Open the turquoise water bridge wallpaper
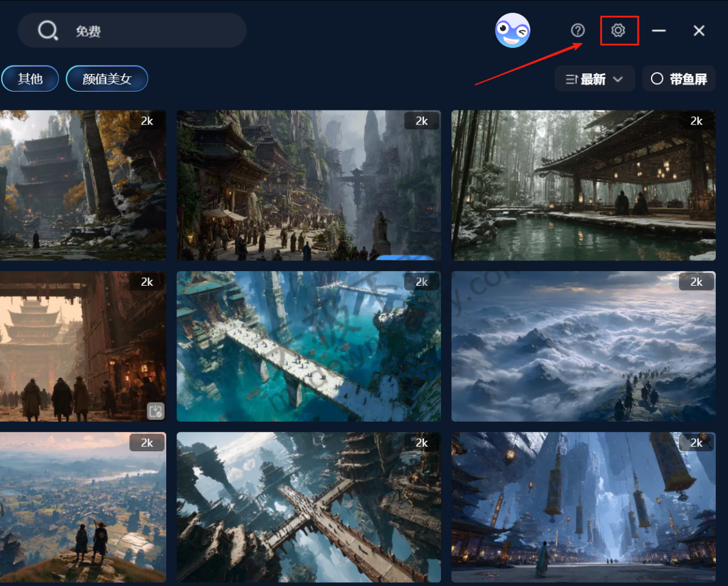The height and width of the screenshot is (586, 728). (308, 346)
